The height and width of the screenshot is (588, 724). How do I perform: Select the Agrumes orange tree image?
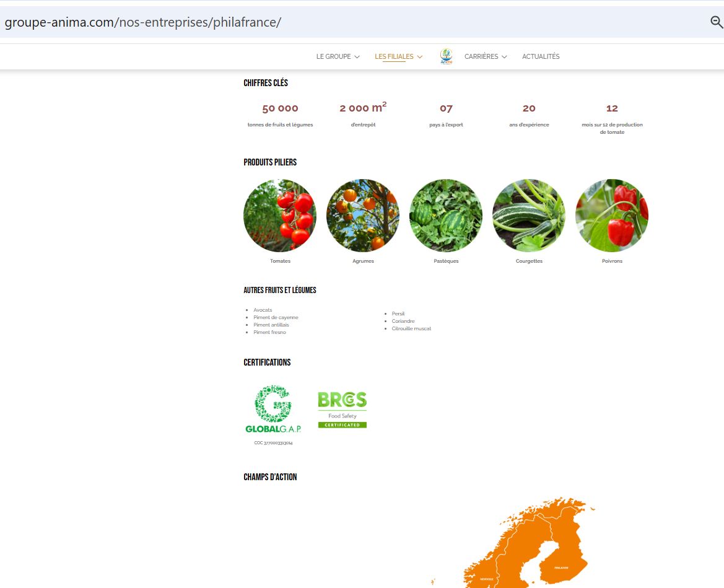pos(363,215)
